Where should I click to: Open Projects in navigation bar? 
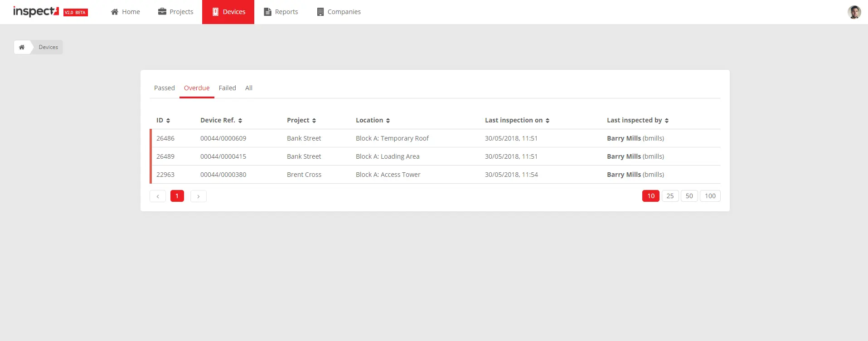click(175, 12)
